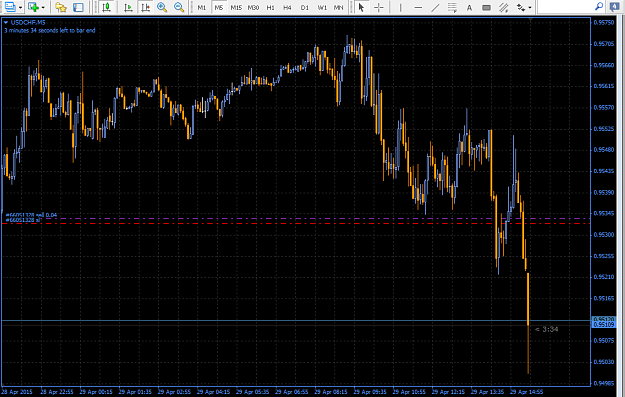Click the '29 Apr 08:15' time label
Screen dimensions: 625x397
pyautogui.click(x=331, y=392)
